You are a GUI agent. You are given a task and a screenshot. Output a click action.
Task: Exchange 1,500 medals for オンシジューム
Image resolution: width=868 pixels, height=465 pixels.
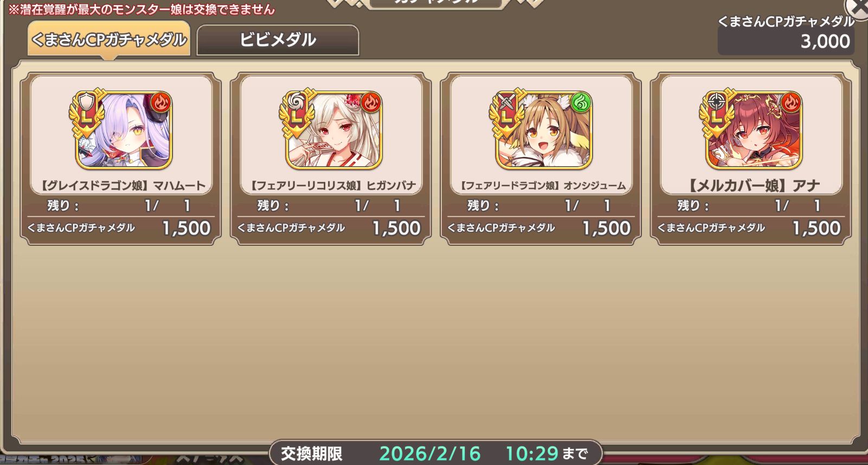(541, 228)
